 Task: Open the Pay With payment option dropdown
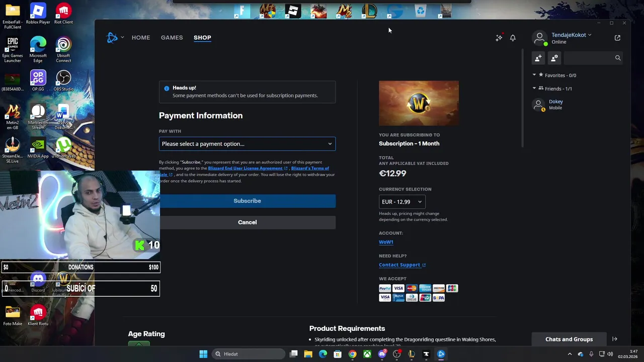click(247, 144)
